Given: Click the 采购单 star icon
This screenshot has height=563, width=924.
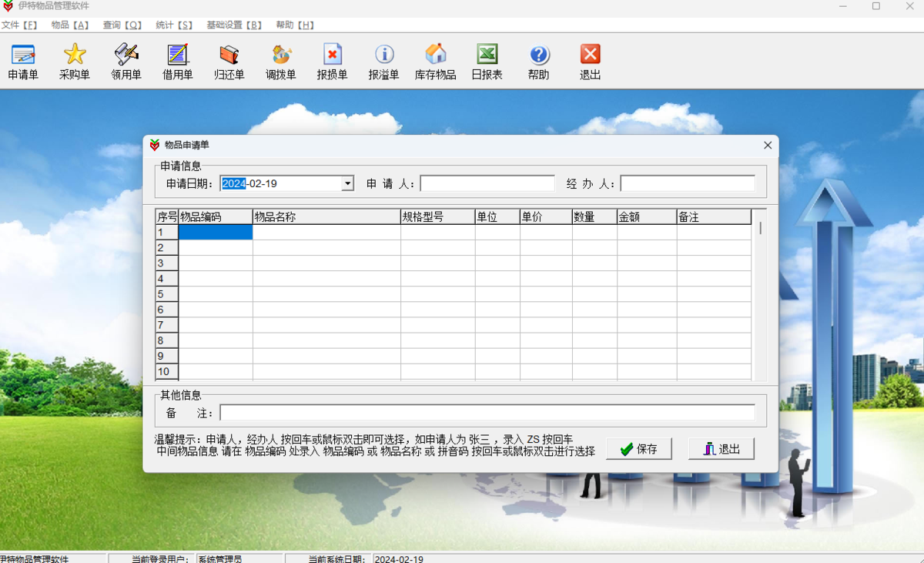Looking at the screenshot, I should click(75, 55).
